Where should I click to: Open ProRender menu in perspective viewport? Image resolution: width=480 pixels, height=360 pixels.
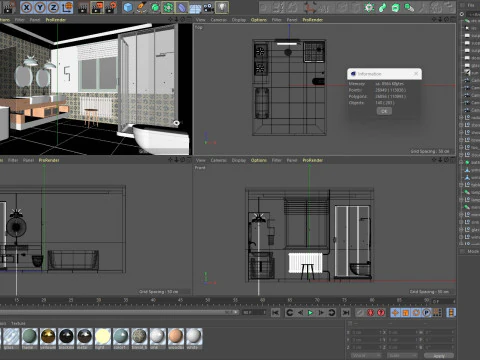(56, 20)
